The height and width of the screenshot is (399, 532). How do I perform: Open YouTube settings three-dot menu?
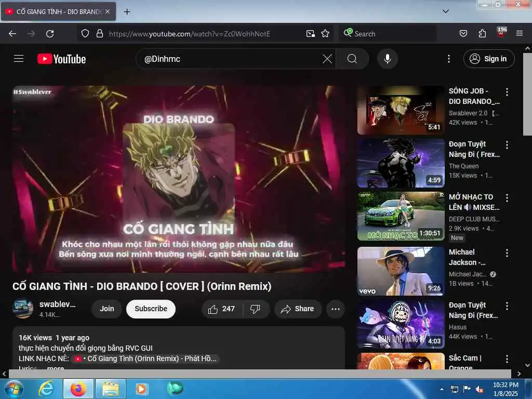point(448,59)
